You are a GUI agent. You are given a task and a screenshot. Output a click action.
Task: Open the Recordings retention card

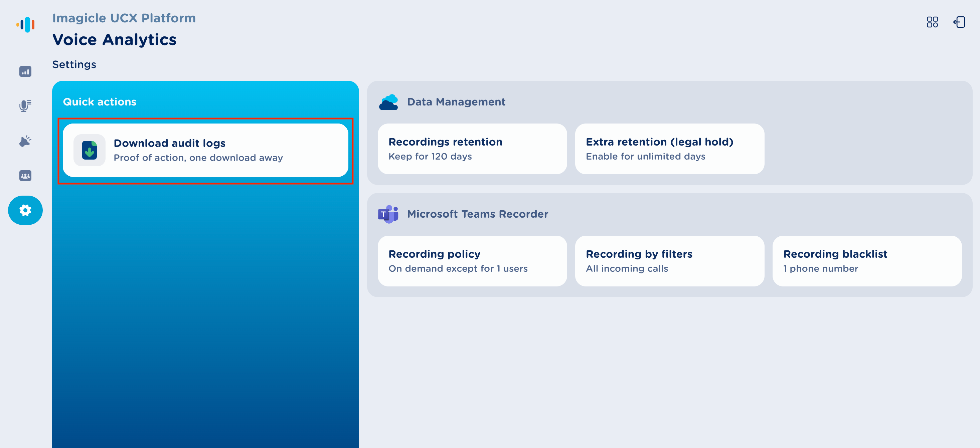[472, 149]
